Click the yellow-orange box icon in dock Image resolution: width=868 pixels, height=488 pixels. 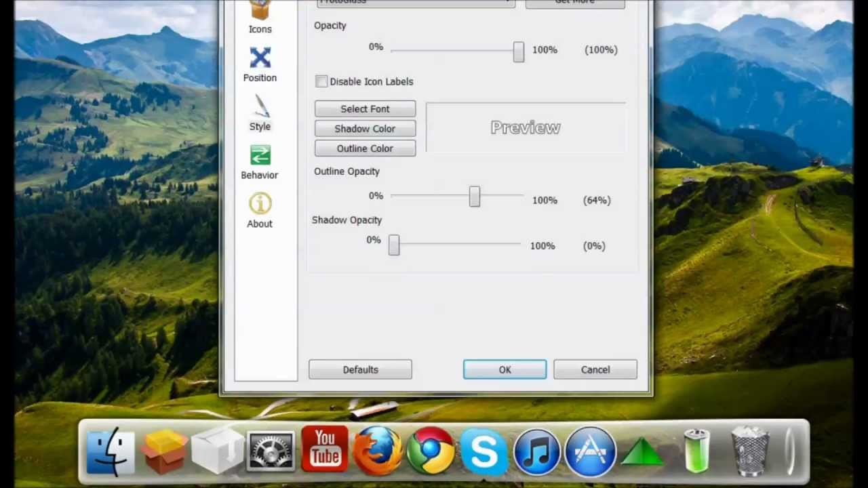click(x=164, y=451)
